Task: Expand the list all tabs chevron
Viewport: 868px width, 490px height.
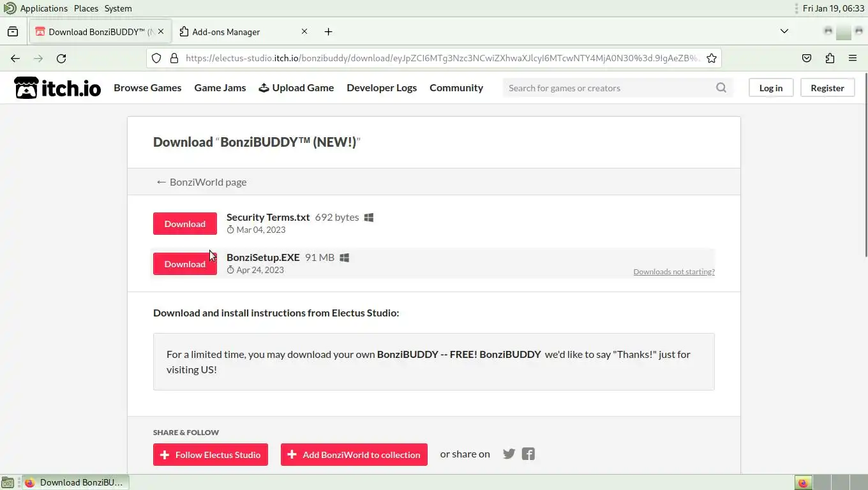Action: pos(784,31)
